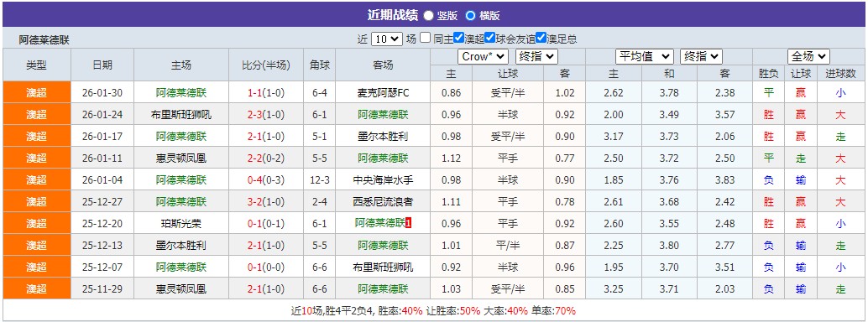
Task: Tick the 同主 checkbox
Action: 425,39
